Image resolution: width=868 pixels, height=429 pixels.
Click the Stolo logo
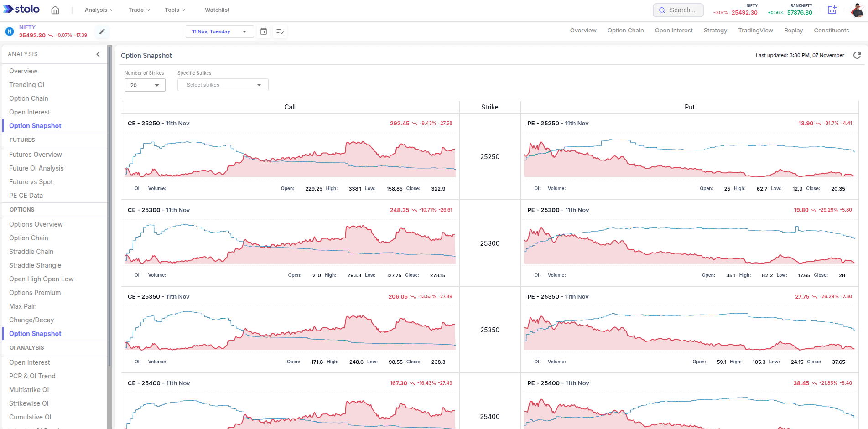(x=21, y=10)
